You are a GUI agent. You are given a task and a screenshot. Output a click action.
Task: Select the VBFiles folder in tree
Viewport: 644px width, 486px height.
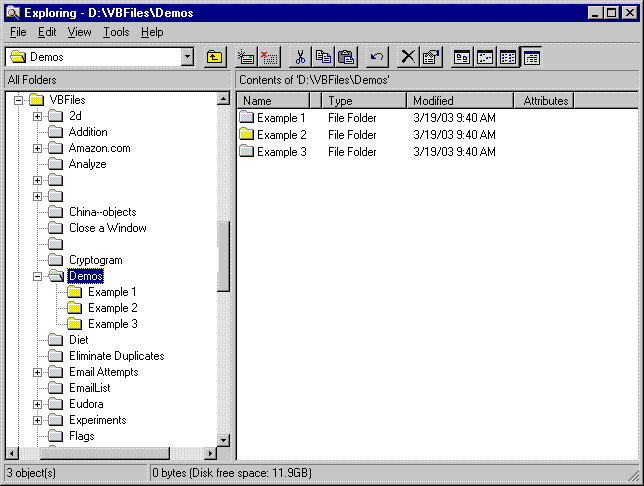(x=67, y=100)
